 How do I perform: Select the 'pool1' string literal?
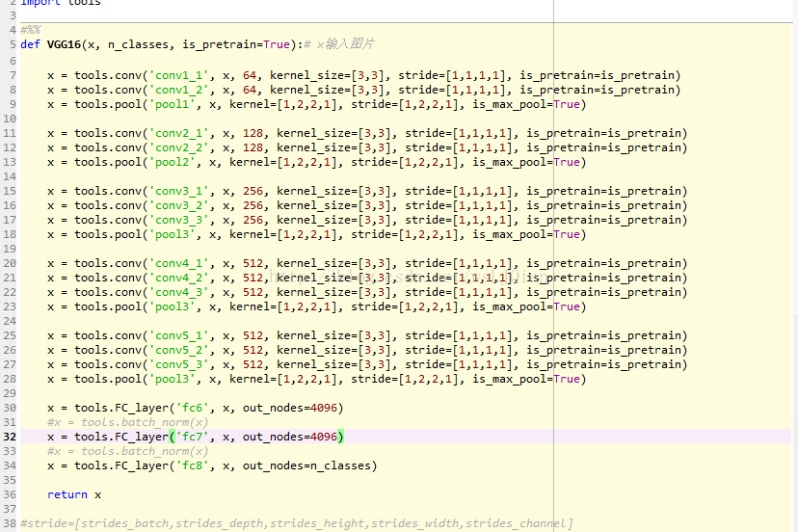coord(172,104)
